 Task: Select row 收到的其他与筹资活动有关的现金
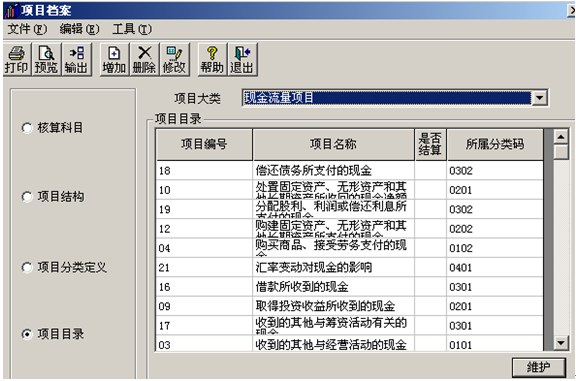[350, 326]
